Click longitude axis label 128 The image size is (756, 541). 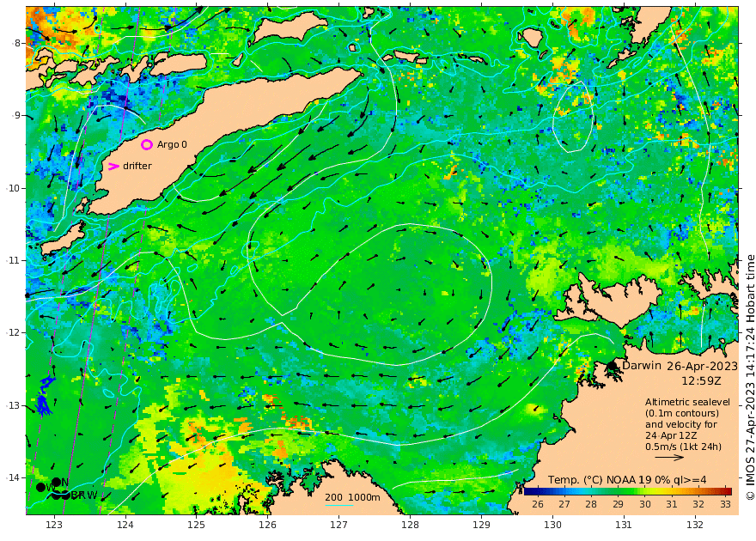[411, 525]
